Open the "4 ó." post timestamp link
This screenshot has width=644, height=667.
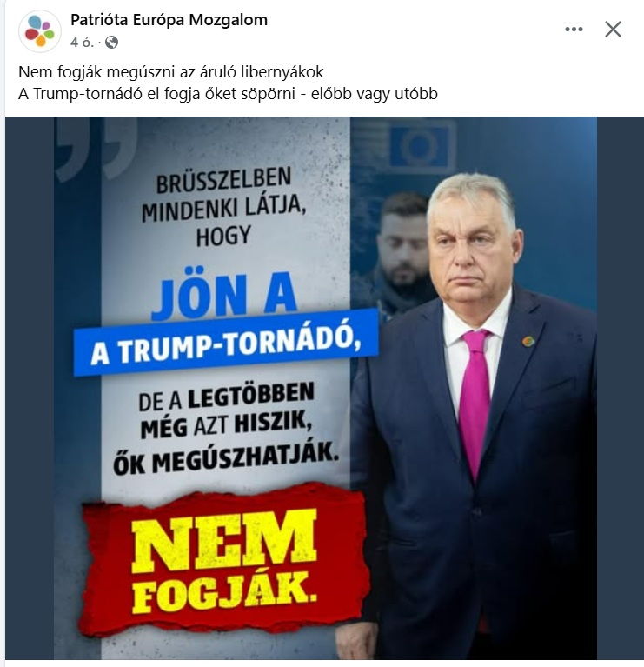(82, 43)
